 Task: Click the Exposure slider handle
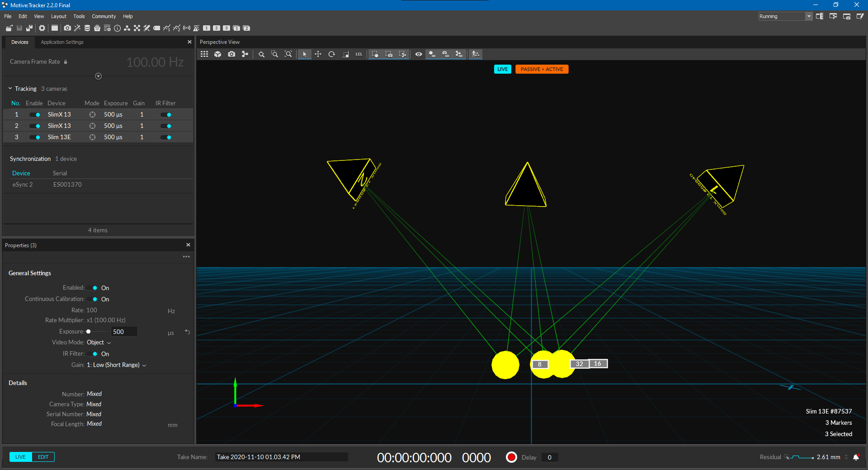click(x=89, y=332)
